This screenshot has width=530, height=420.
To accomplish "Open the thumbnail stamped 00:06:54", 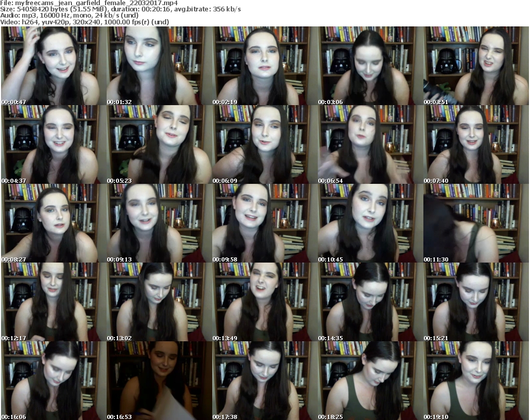I will point(370,144).
